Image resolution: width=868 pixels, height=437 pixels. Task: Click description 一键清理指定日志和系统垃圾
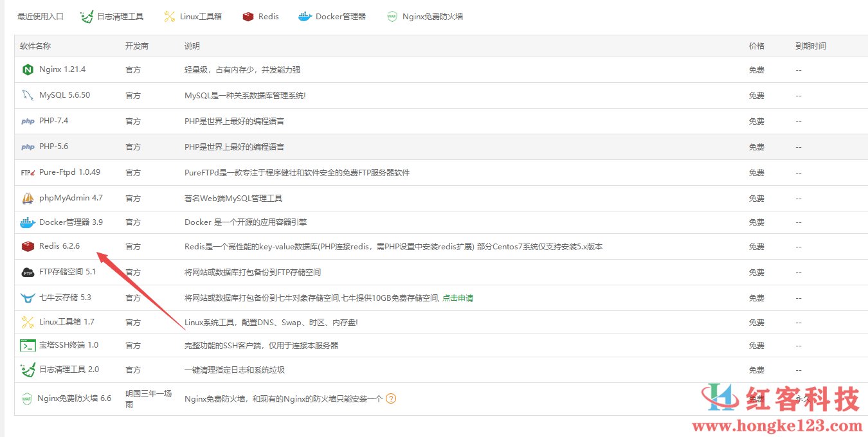point(235,370)
